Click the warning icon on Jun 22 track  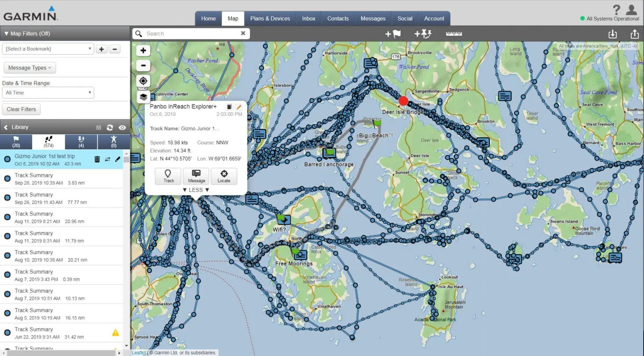(116, 333)
